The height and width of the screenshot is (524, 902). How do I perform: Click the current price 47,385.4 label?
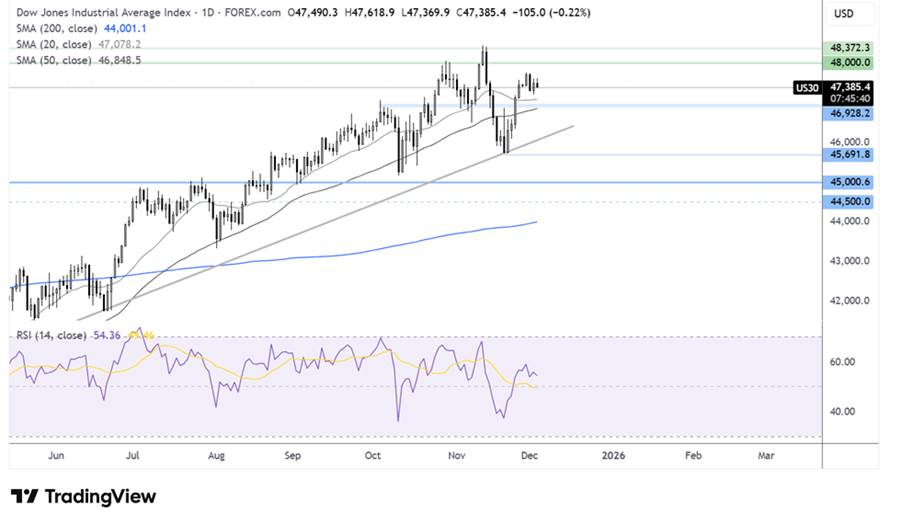[x=848, y=87]
